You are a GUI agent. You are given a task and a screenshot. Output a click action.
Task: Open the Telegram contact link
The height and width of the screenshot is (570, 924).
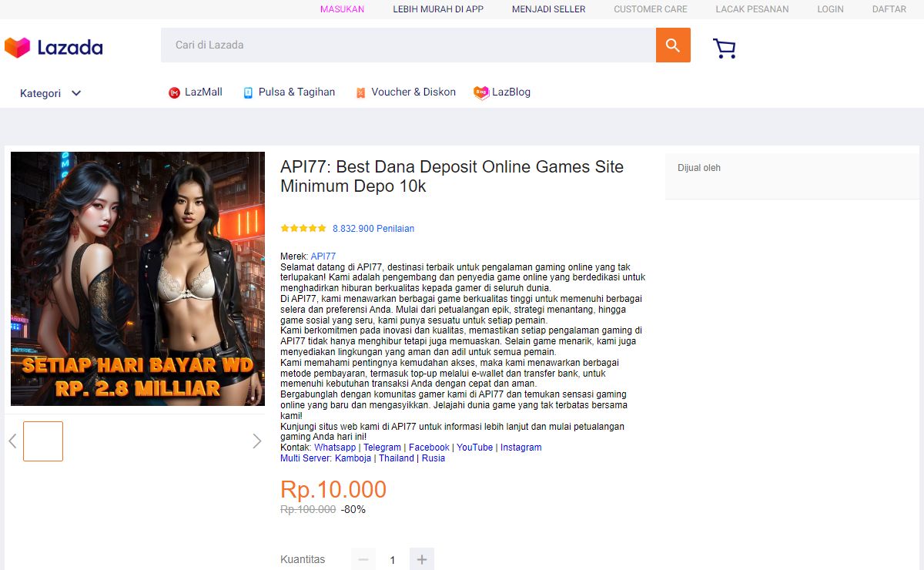[382, 448]
